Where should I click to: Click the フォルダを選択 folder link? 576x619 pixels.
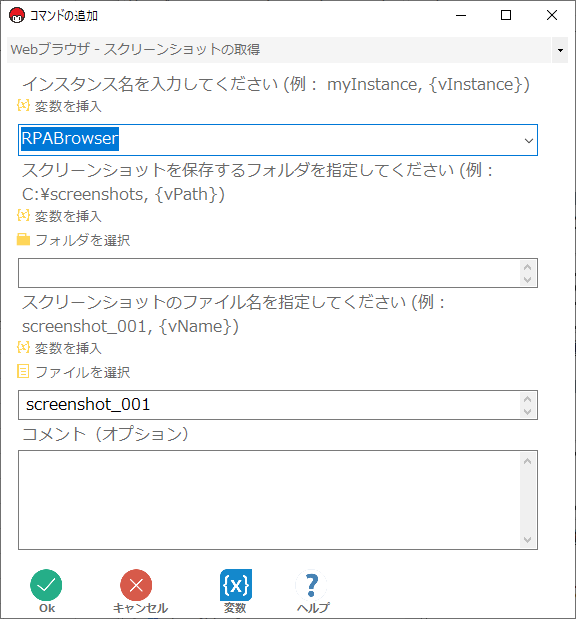[x=83, y=240]
